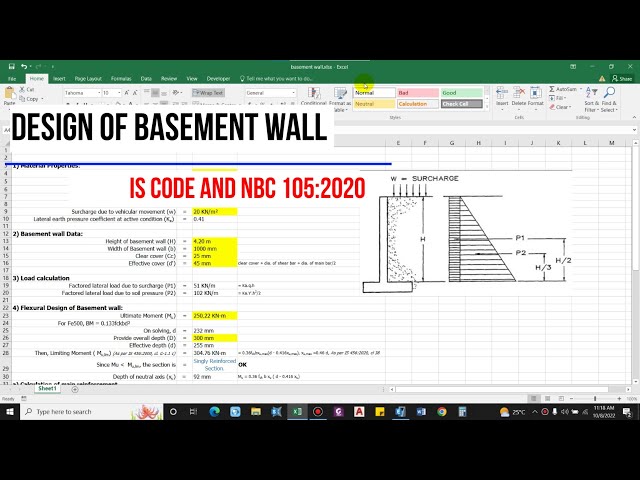640x480 pixels.
Task: Expand the Fill dropdown
Action: pyautogui.click(x=566, y=98)
